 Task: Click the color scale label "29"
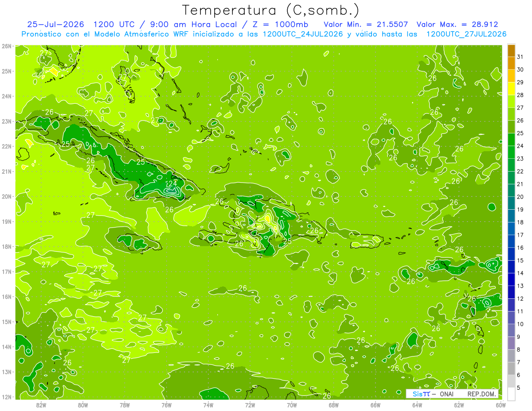pyautogui.click(x=520, y=82)
